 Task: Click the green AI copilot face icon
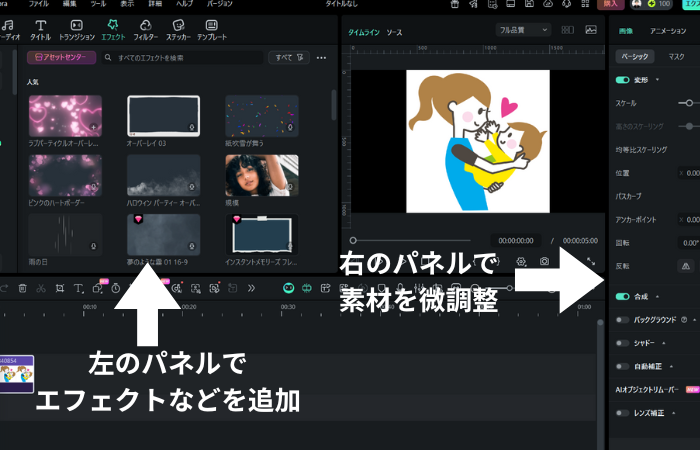click(x=288, y=288)
